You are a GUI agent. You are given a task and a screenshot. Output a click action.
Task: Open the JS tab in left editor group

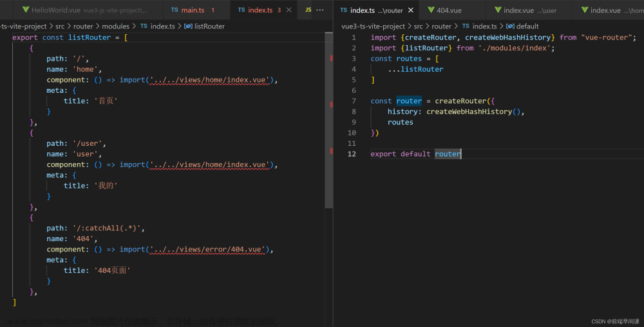click(308, 10)
